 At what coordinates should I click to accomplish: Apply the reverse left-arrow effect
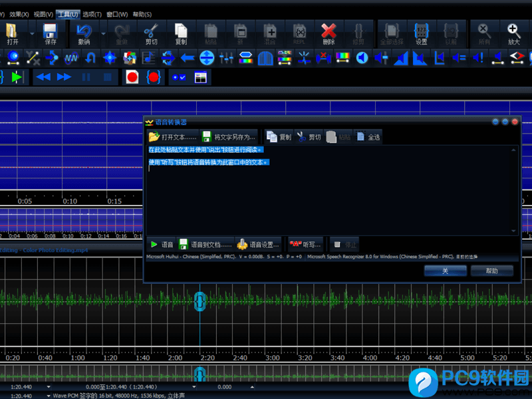[188, 58]
